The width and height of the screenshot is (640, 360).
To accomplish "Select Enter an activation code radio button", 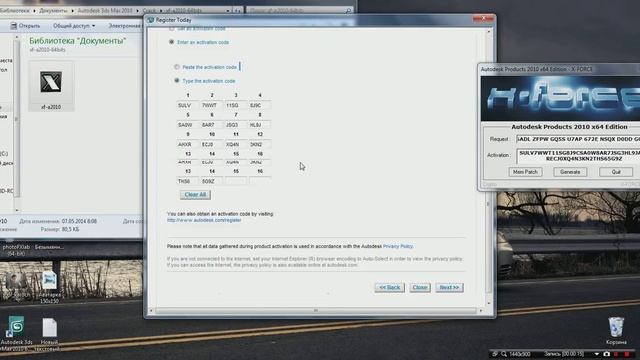I will (x=171, y=42).
